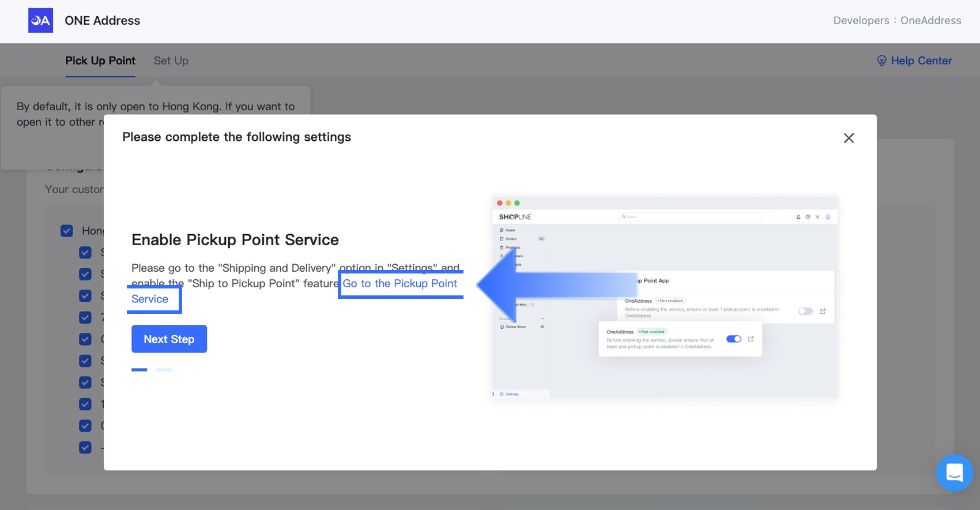The width and height of the screenshot is (980, 510).
Task: Click "Please complete the following settings" title
Action: click(x=236, y=137)
